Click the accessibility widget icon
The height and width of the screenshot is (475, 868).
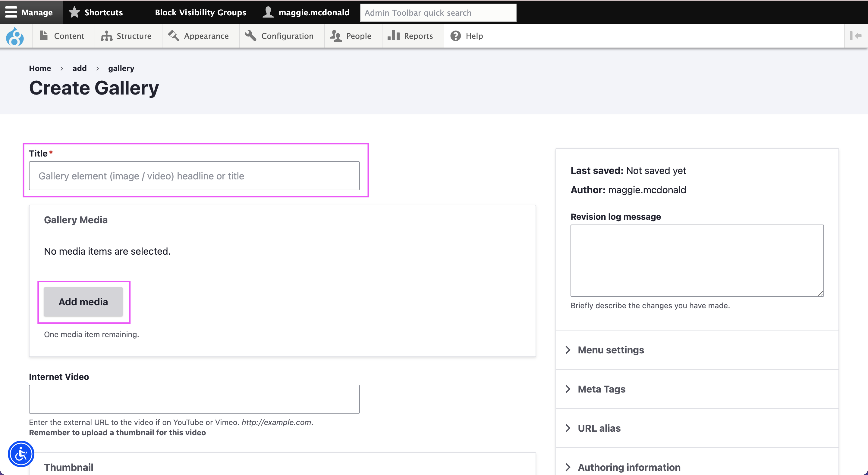[21, 454]
